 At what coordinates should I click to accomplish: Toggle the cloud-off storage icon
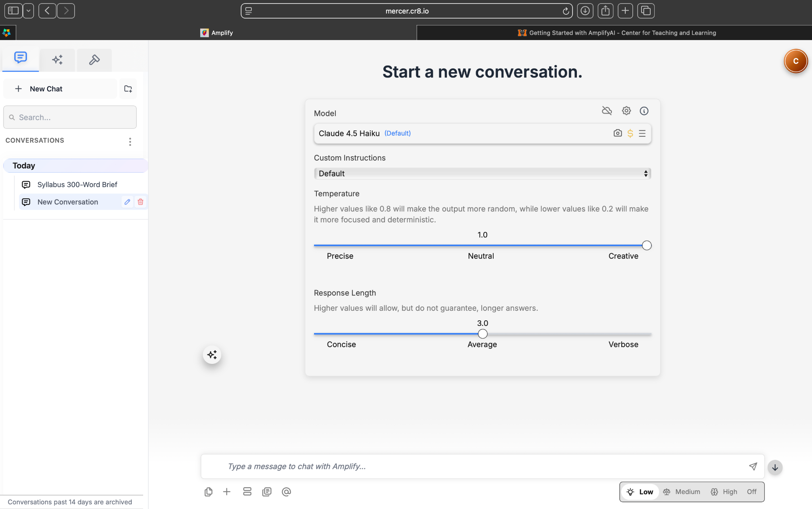[x=607, y=111]
